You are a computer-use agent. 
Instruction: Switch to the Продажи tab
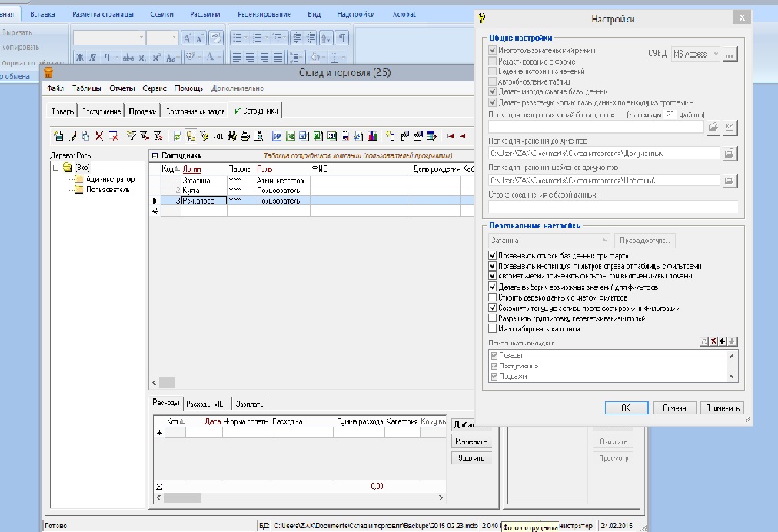(x=143, y=111)
